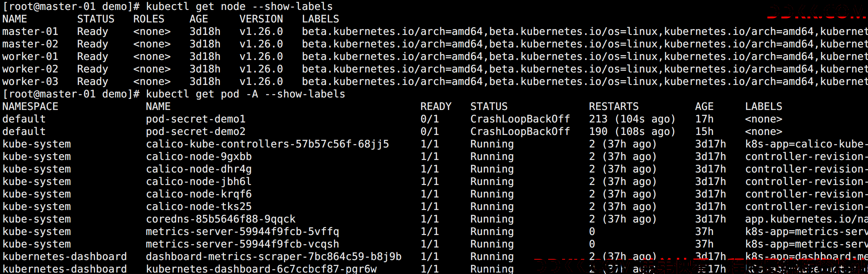868x274 pixels.
Task: Select the node name 'master-01' in the table
Action: [30, 32]
